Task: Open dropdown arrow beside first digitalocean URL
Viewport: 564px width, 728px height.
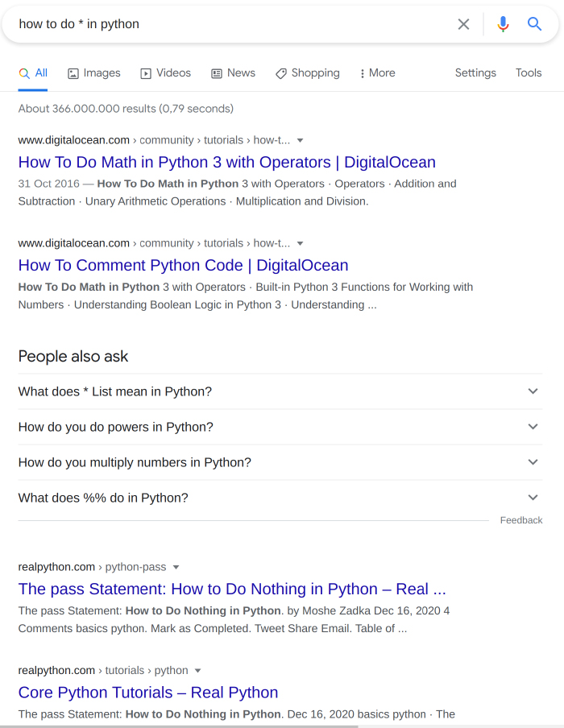Action: coord(300,140)
